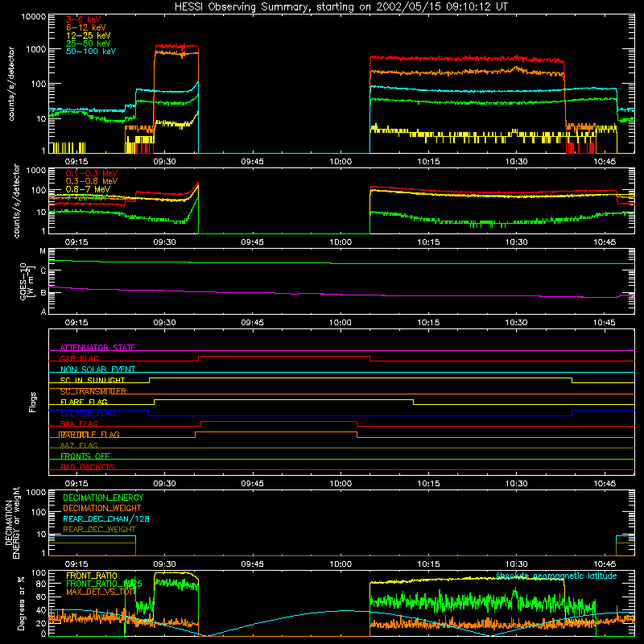Click the DECIMATION_ENERGY legend label

click(103, 497)
